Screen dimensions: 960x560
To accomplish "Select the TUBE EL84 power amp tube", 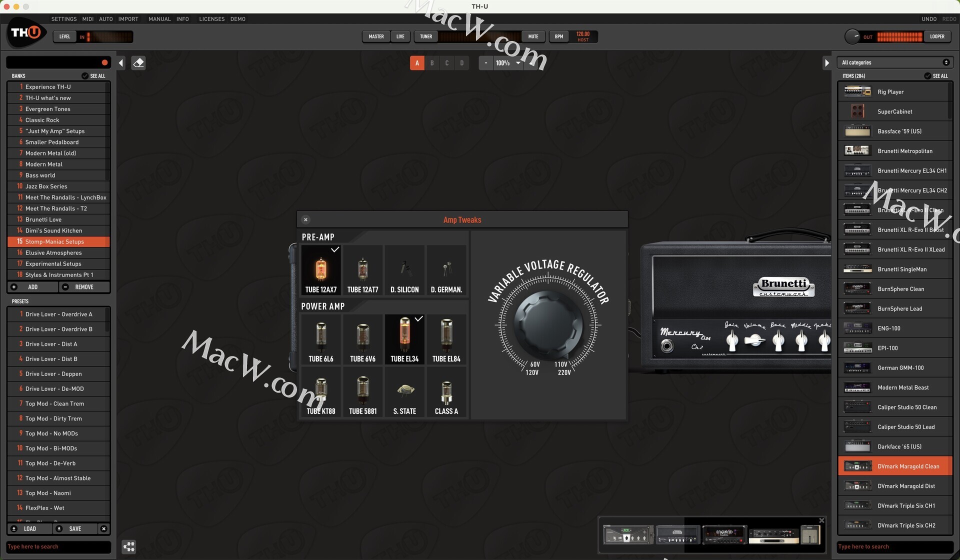I will (446, 339).
